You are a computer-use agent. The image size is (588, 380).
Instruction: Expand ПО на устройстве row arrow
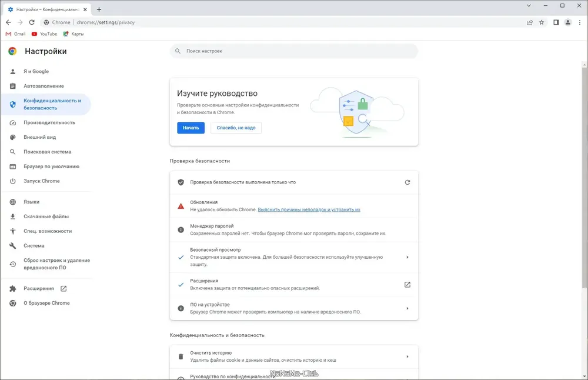point(407,308)
